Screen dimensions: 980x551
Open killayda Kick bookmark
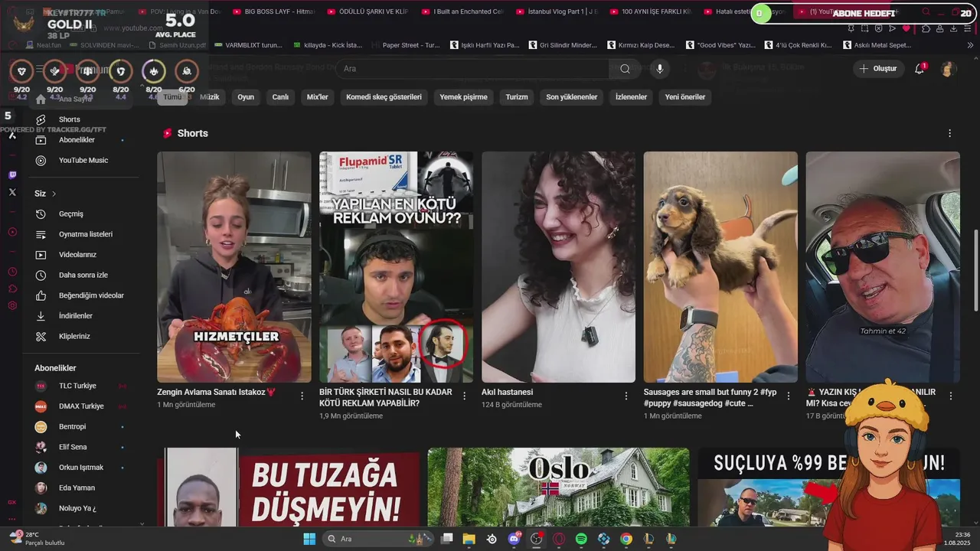click(326, 45)
